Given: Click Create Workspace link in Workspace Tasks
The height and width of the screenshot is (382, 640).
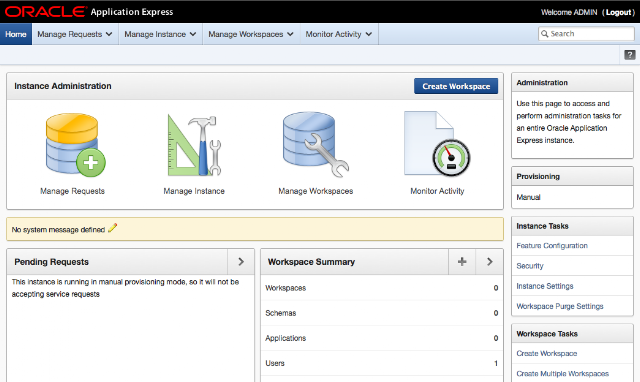Looking at the screenshot, I should (547, 353).
